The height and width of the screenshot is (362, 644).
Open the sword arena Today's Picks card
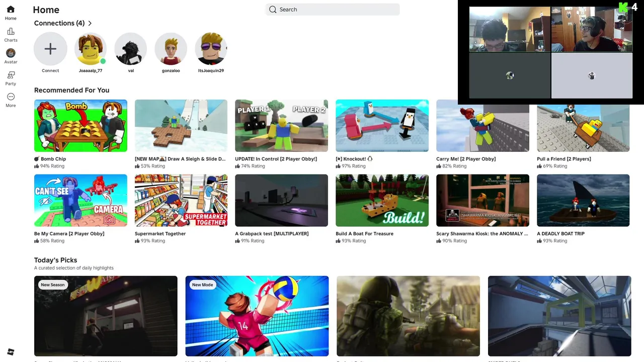pos(559,316)
